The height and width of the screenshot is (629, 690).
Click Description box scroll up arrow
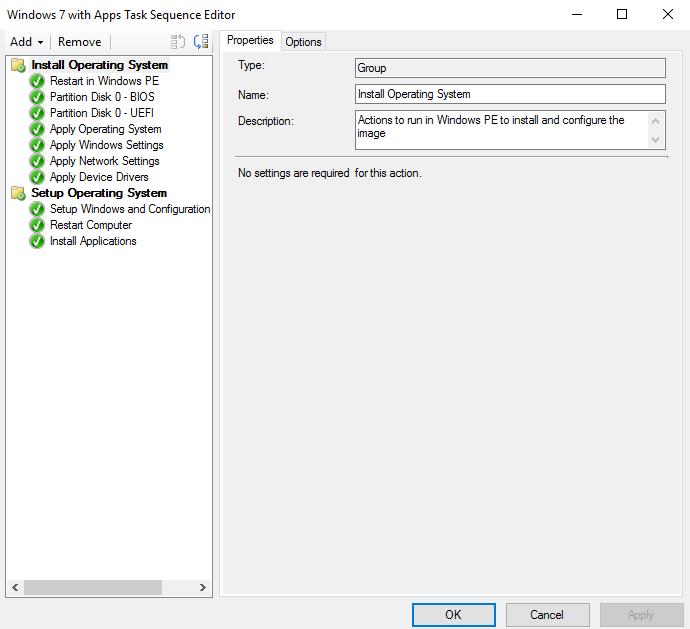click(655, 121)
